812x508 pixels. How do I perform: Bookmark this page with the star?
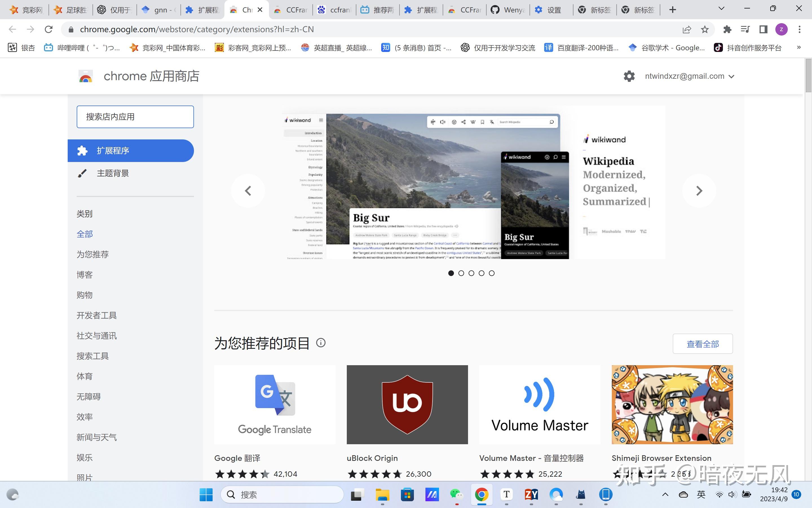(705, 30)
